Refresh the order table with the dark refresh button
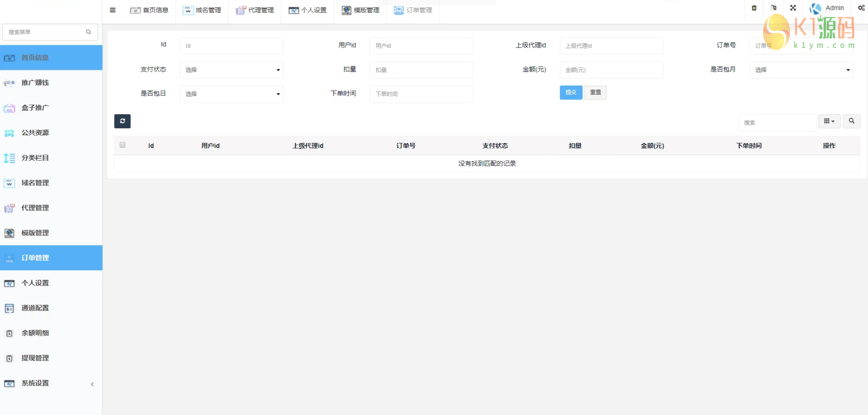This screenshot has height=415, width=868. pyautogui.click(x=122, y=121)
